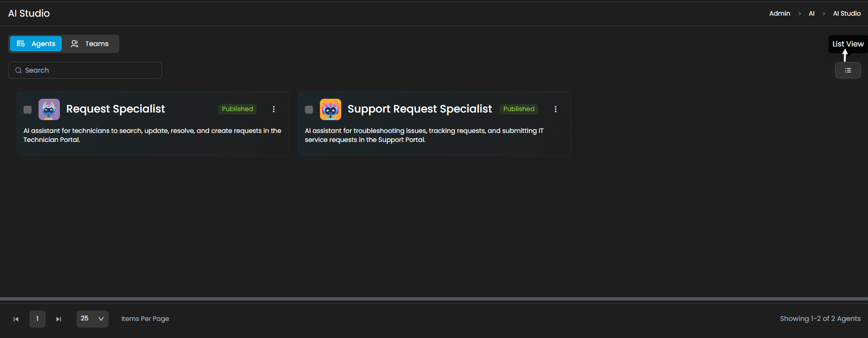Switch to List View layout
Viewport: 868px width, 338px height.
coord(848,70)
